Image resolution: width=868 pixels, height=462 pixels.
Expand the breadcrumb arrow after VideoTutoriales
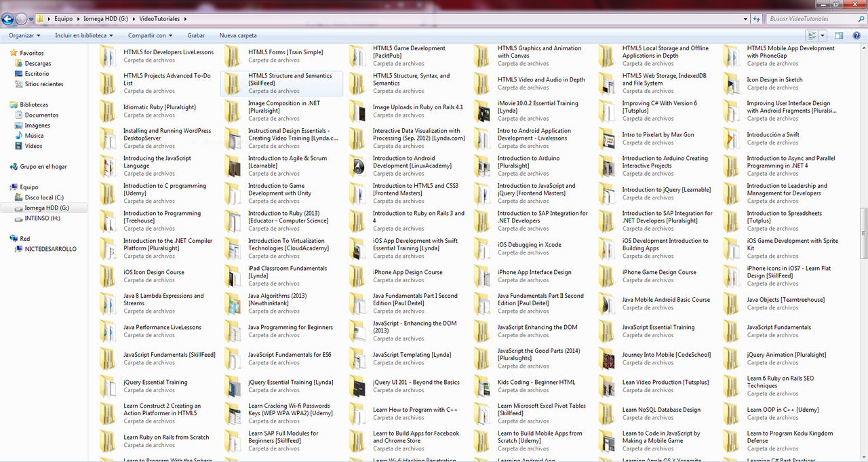(186, 19)
